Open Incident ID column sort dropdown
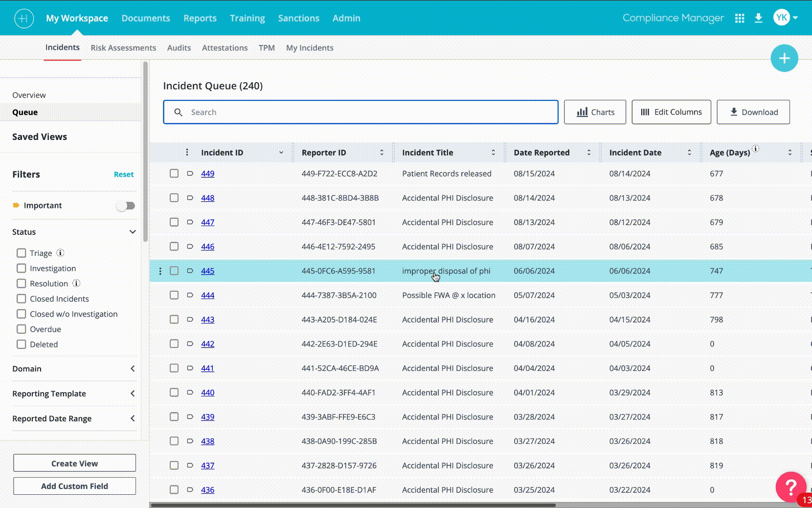Image resolution: width=812 pixels, height=508 pixels. pos(281,153)
